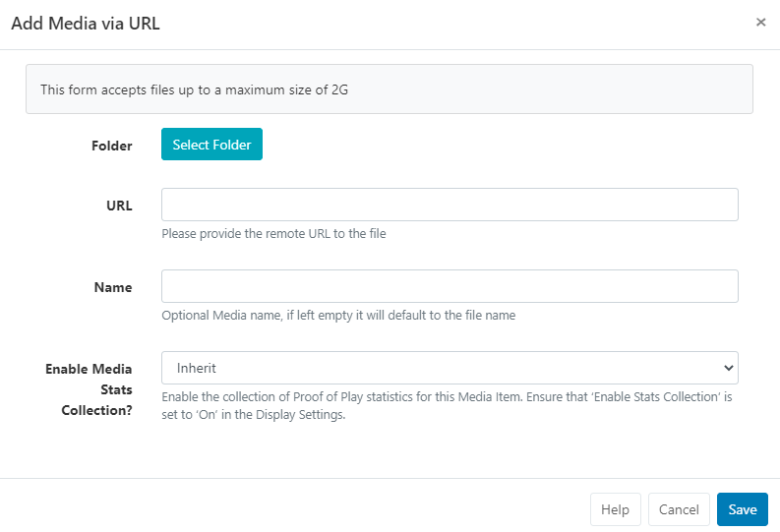Close the Add Media via URL dialog

pyautogui.click(x=760, y=23)
